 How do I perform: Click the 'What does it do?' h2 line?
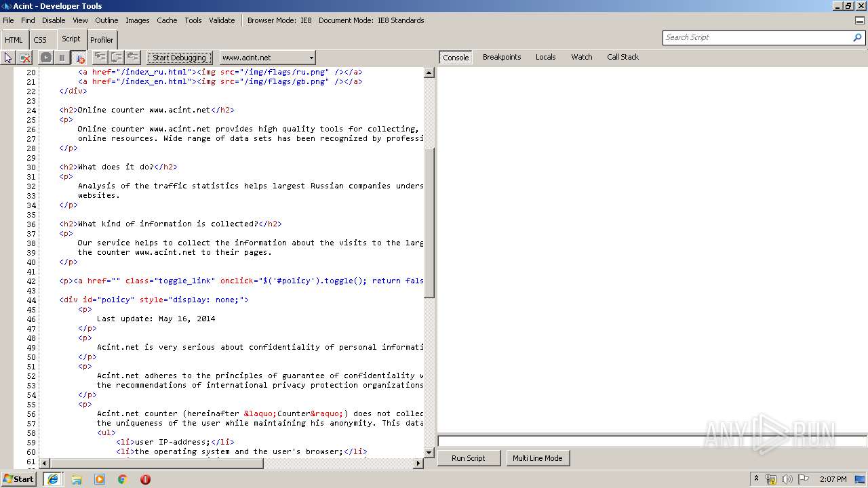point(118,167)
